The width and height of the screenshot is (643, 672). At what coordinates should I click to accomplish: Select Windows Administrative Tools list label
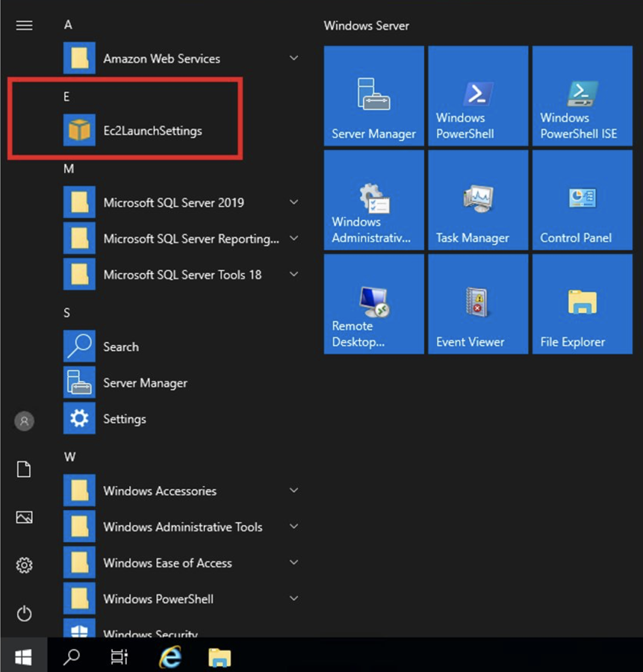click(183, 527)
